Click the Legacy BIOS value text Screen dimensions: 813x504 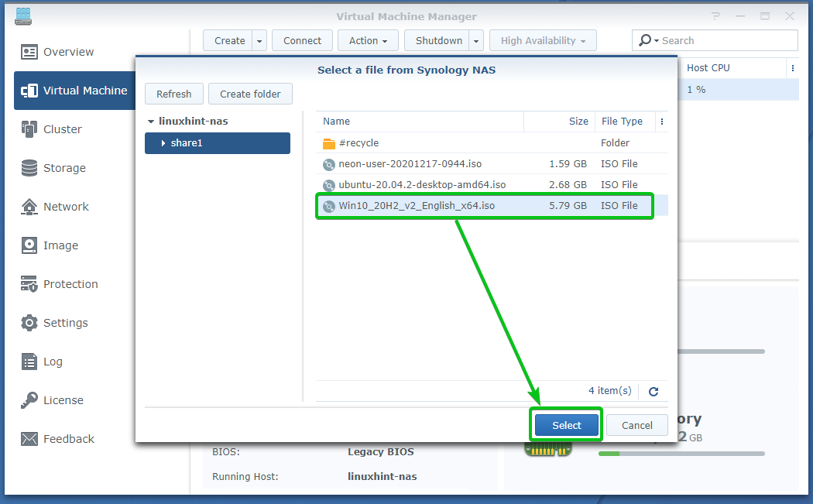click(381, 451)
